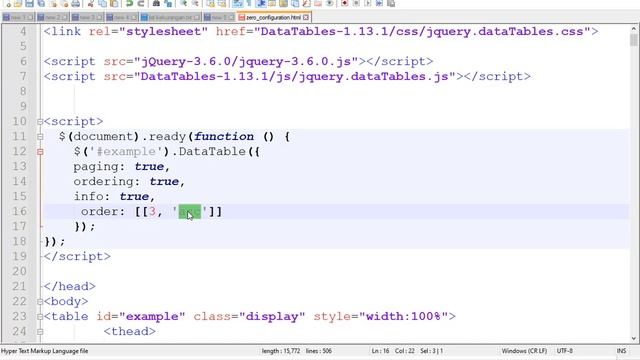Screen dimensions: 640x360
Task: Click the Print toolbar icon
Action: coord(76,4)
